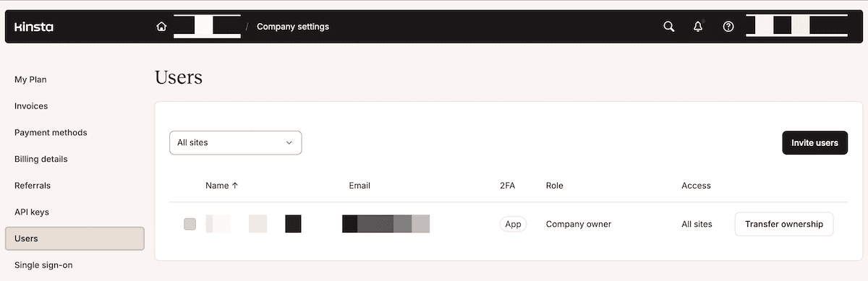Open the notifications bell
The height and width of the screenshot is (281, 868).
click(698, 27)
